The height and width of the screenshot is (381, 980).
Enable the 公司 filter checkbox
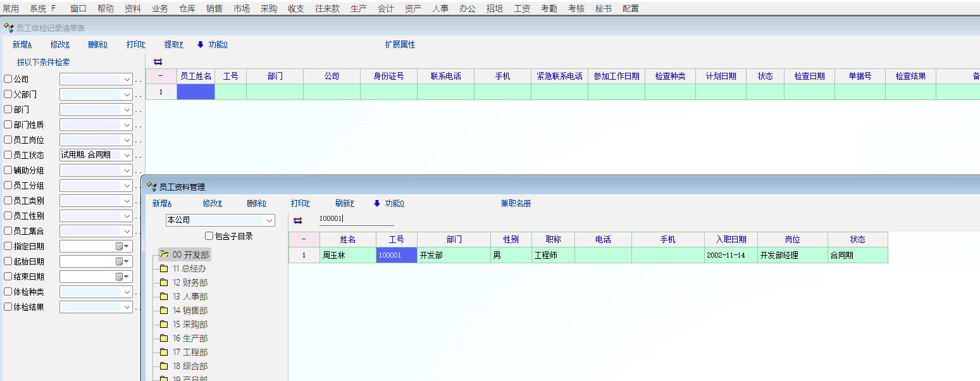pyautogui.click(x=8, y=80)
